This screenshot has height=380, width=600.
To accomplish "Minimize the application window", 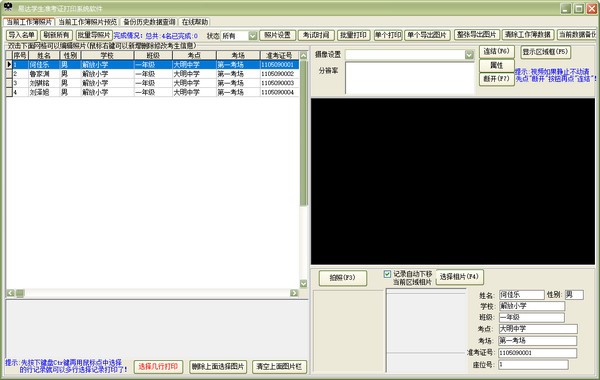I will 566,8.
